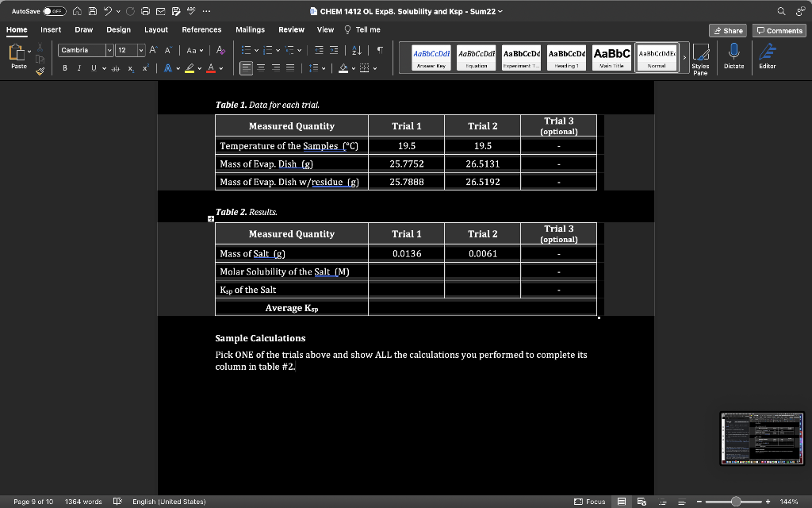
Task: Switch to the Design tab
Action: 119,29
